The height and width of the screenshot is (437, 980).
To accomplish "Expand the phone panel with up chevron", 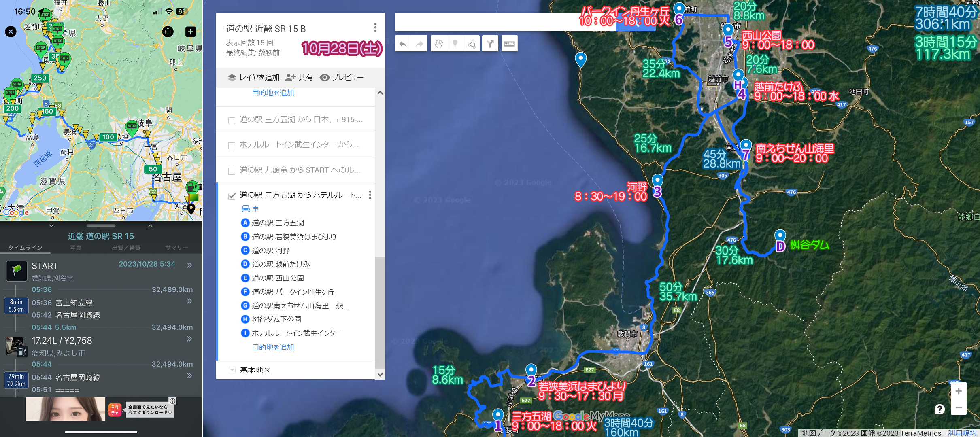I will pyautogui.click(x=150, y=226).
